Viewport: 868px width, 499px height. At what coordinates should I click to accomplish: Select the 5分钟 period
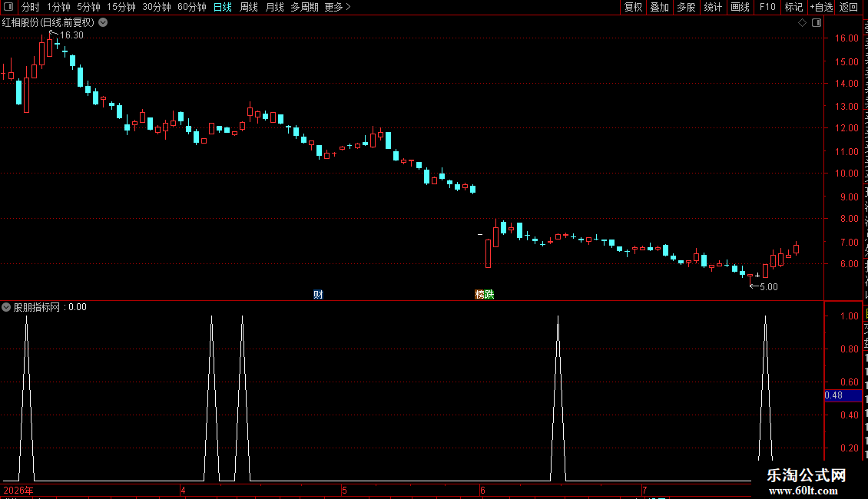(88, 7)
